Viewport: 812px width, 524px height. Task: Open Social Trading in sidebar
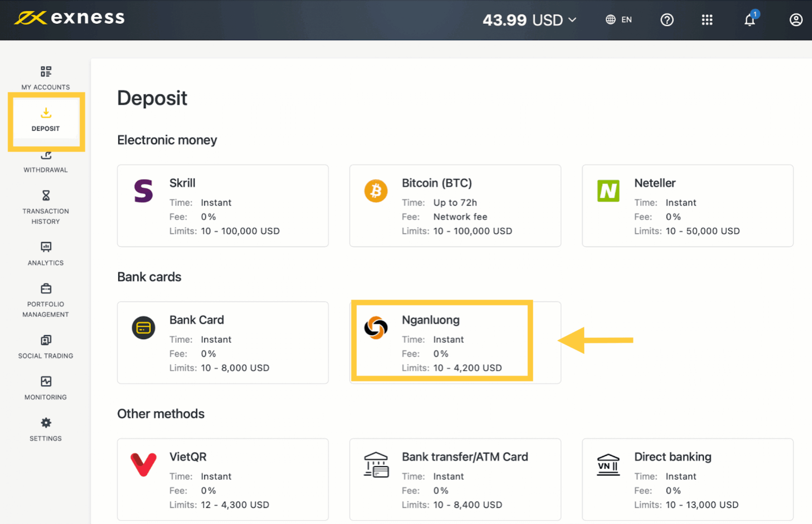tap(46, 347)
